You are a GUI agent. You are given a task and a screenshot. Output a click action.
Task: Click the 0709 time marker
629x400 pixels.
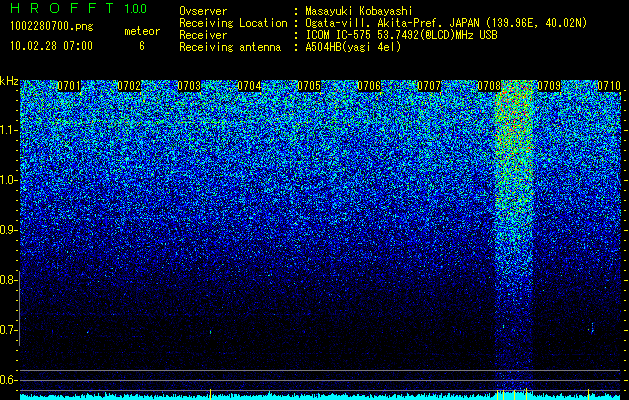(549, 86)
